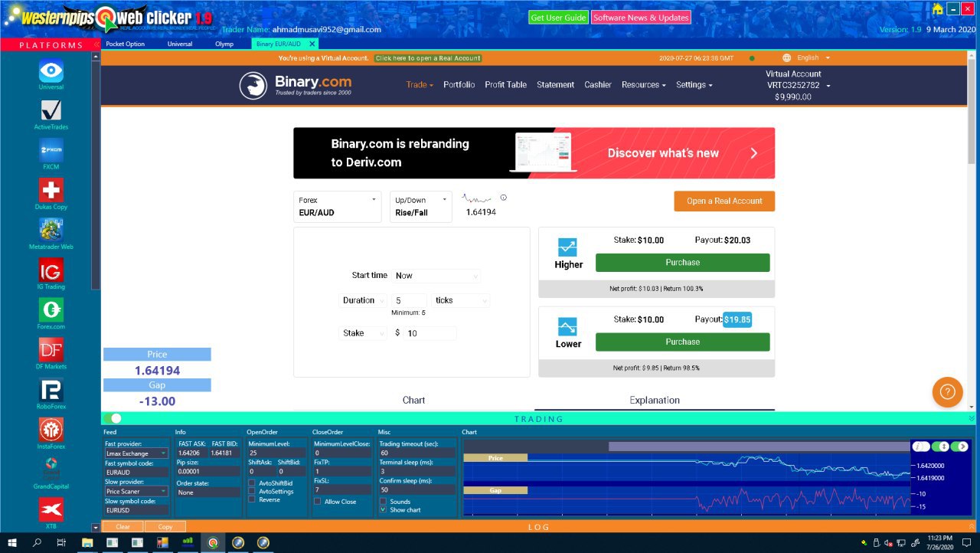Click the right-arrow chart toggle
Screen dimensions: 980x553
tap(960, 447)
